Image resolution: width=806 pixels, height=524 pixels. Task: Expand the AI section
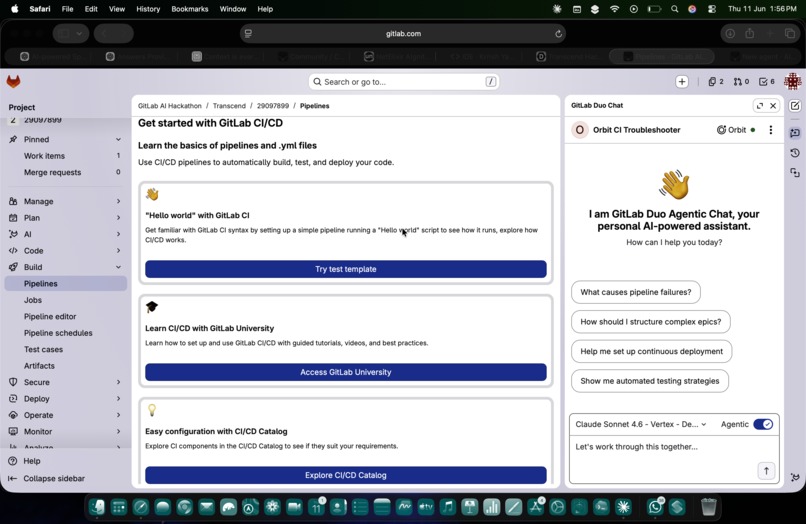66,234
